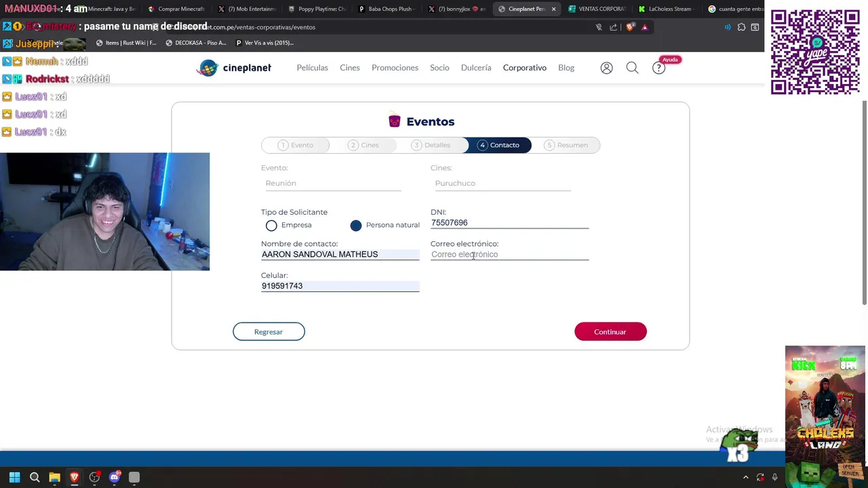The image size is (868, 488).
Task: Click the Eventos heading icon
Action: tap(395, 121)
